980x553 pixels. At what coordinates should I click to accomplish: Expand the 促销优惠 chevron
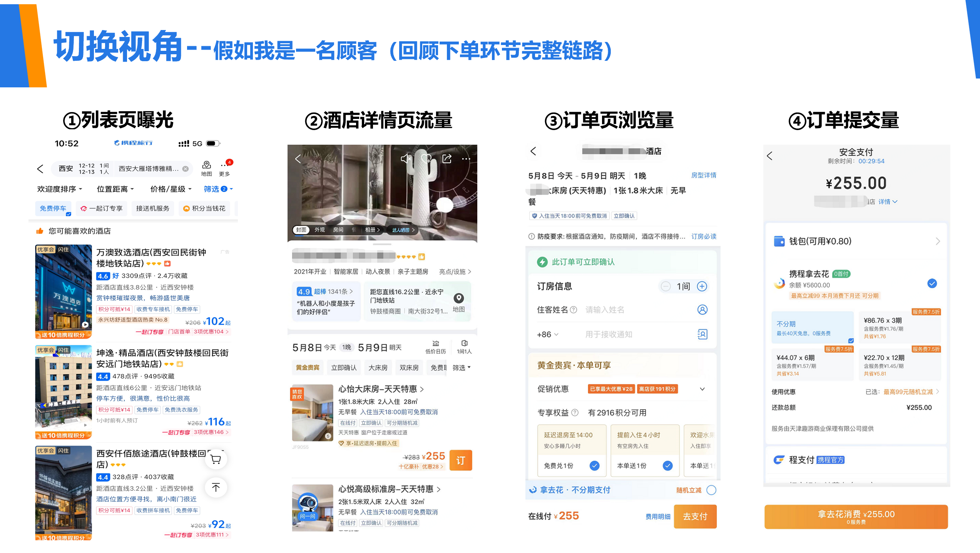tap(702, 389)
